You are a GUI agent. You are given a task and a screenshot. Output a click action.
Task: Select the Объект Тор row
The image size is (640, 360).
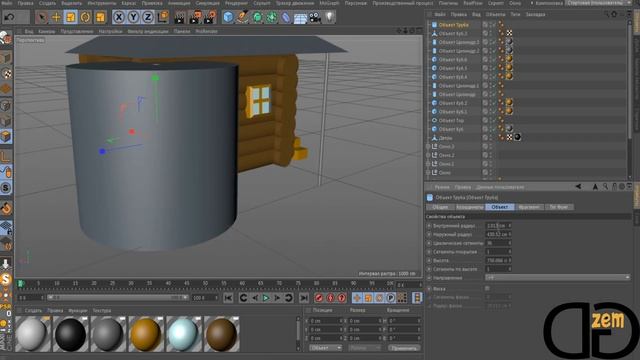coord(451,120)
